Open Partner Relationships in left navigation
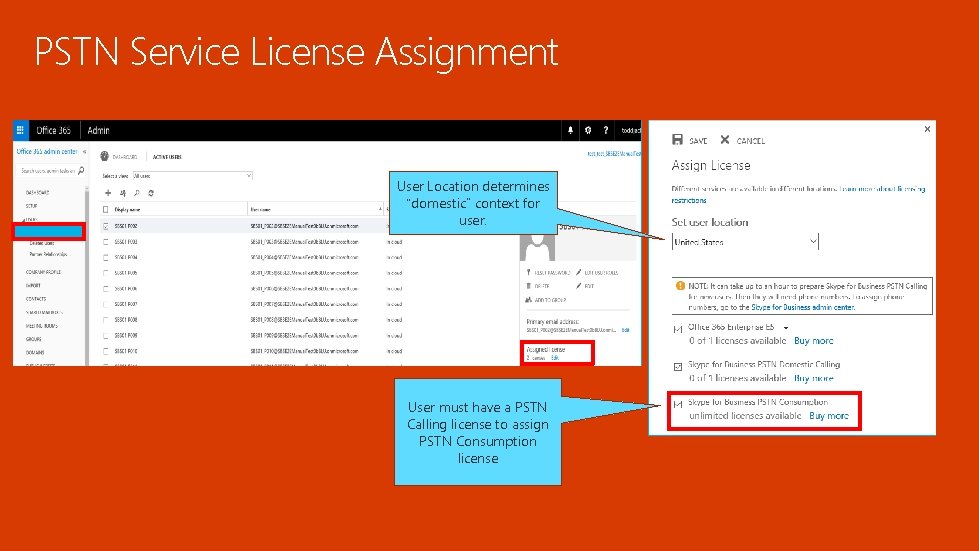This screenshot has width=979, height=551. coord(48,255)
